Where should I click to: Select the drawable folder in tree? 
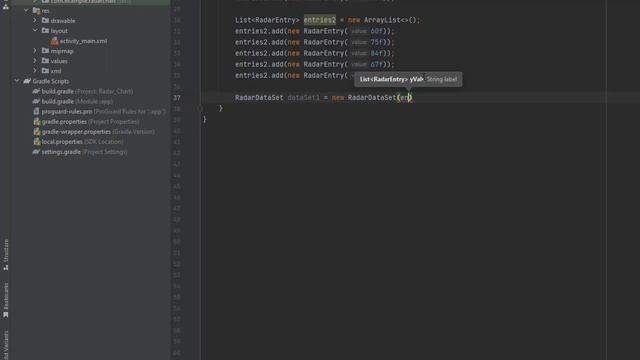63,20
